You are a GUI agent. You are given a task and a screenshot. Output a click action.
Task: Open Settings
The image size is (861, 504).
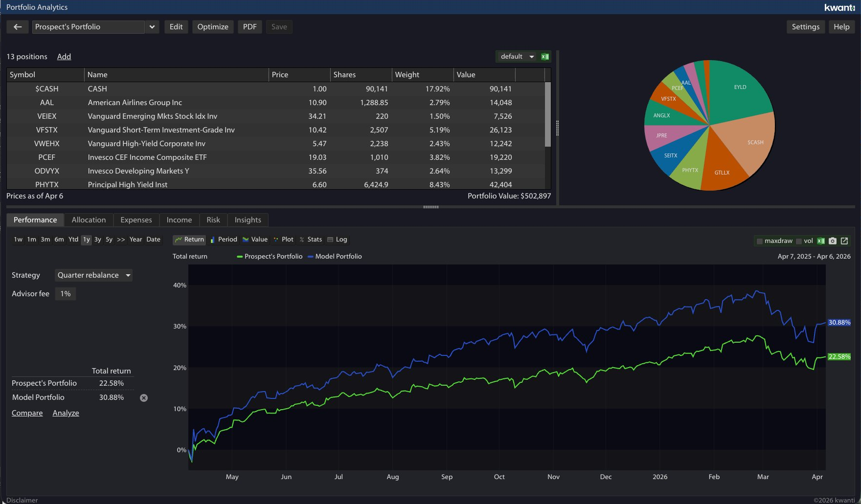[x=806, y=27]
